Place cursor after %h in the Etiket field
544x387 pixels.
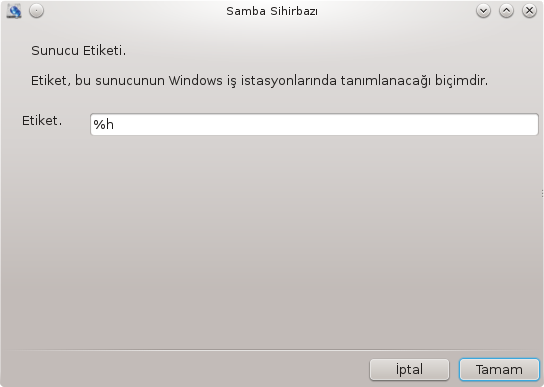click(x=114, y=124)
